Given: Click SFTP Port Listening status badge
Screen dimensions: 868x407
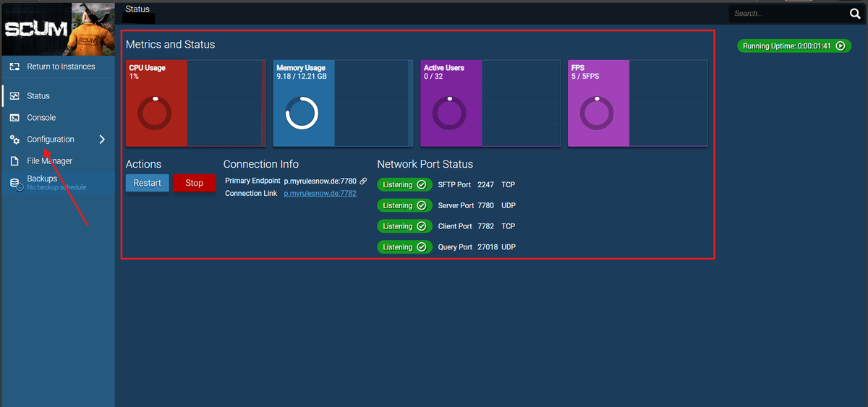Looking at the screenshot, I should (404, 185).
